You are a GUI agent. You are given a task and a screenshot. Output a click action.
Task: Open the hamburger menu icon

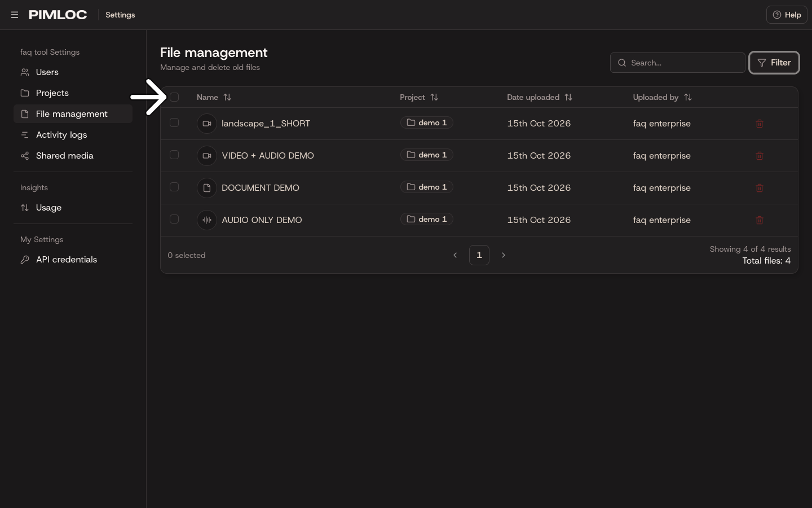click(15, 15)
